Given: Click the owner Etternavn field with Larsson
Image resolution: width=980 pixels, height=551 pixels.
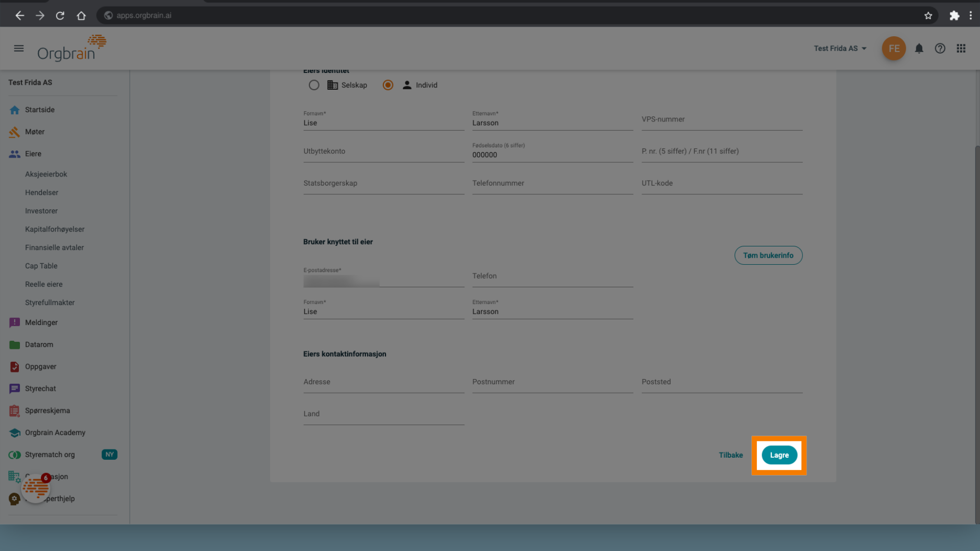Looking at the screenshot, I should [552, 120].
